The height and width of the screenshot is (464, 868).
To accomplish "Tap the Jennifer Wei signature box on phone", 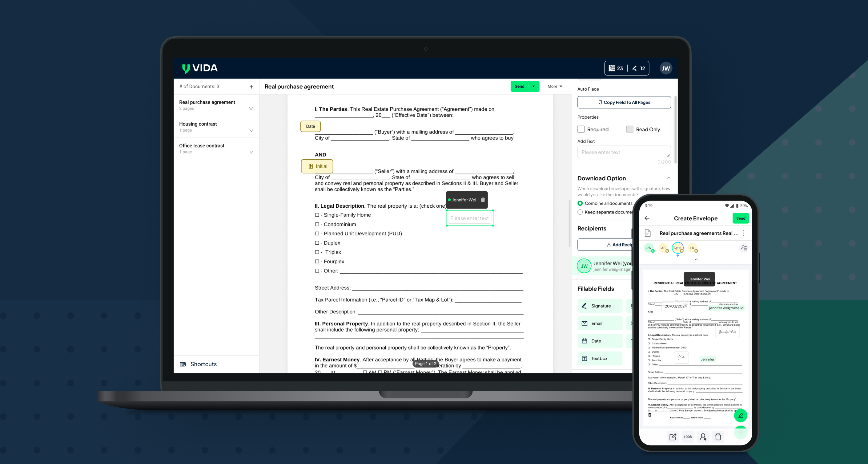I will click(x=727, y=332).
